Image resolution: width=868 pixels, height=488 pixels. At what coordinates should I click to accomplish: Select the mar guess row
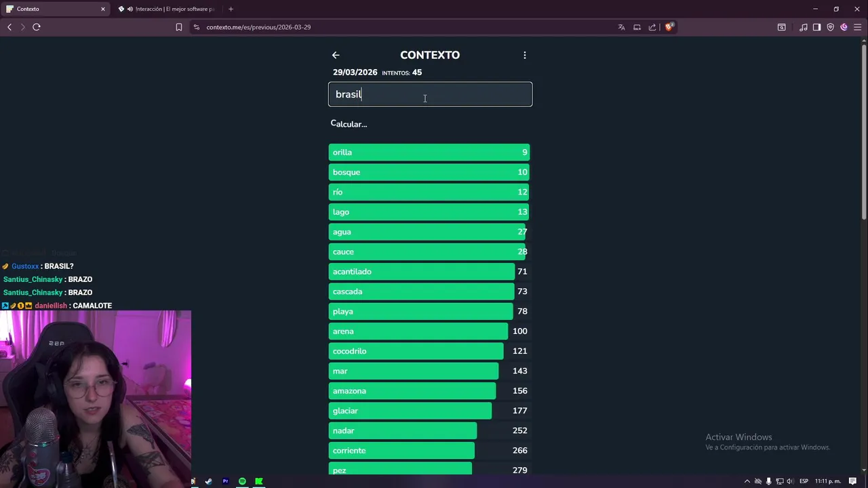point(430,371)
